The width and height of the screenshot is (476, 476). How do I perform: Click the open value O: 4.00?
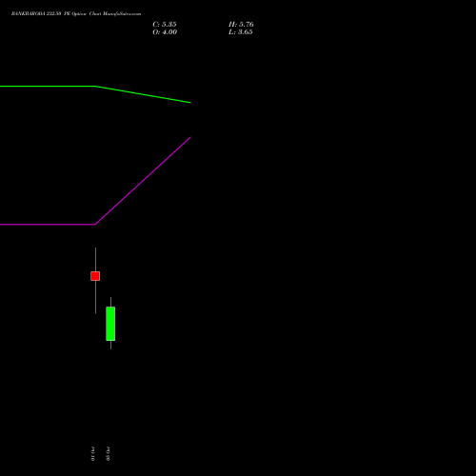(165, 32)
